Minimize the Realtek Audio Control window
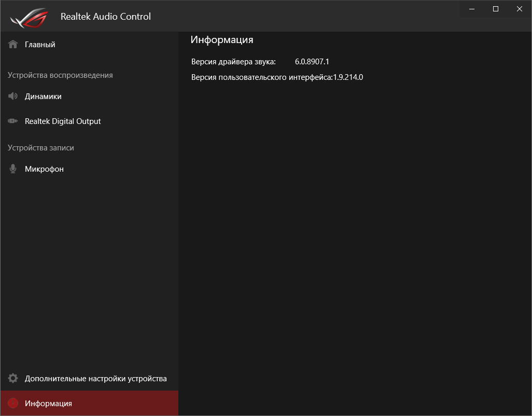Screen dimensions: 532x416 coord(472,9)
